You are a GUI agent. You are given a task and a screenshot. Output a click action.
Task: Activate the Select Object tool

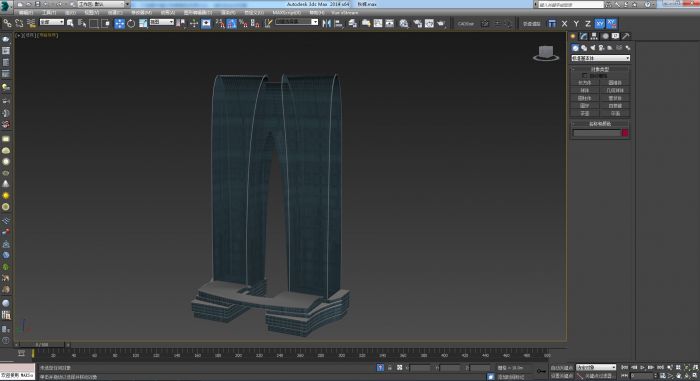[x=70, y=23]
